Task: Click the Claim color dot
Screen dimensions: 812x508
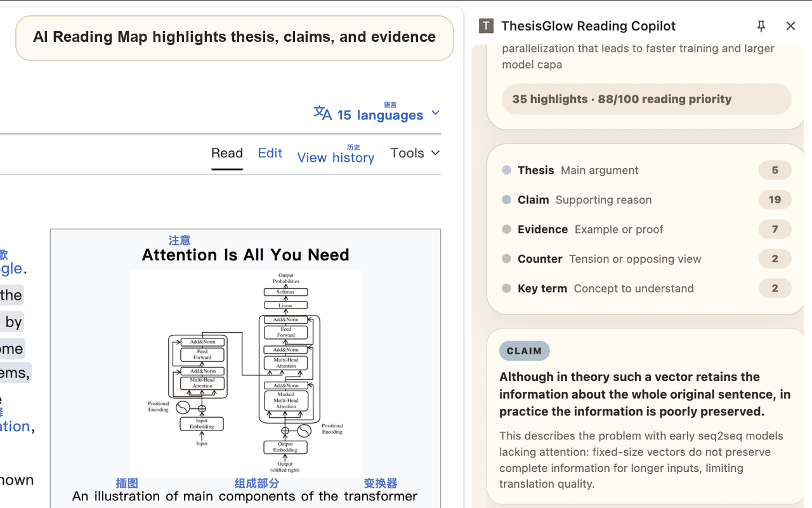Action: point(506,199)
